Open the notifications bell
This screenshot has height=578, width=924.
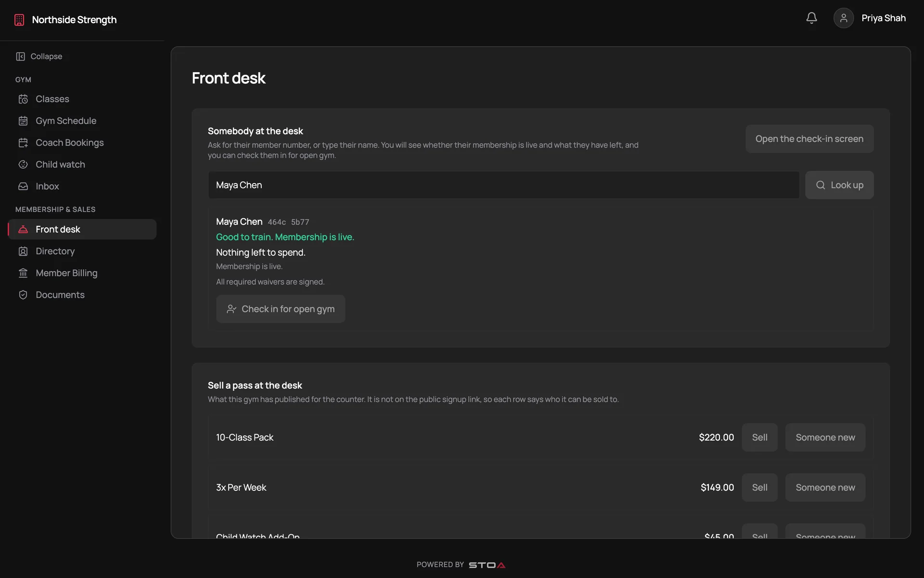(811, 18)
